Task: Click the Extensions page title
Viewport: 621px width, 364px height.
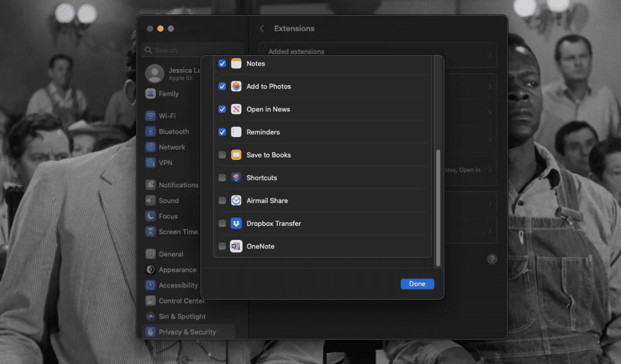Action: (294, 28)
